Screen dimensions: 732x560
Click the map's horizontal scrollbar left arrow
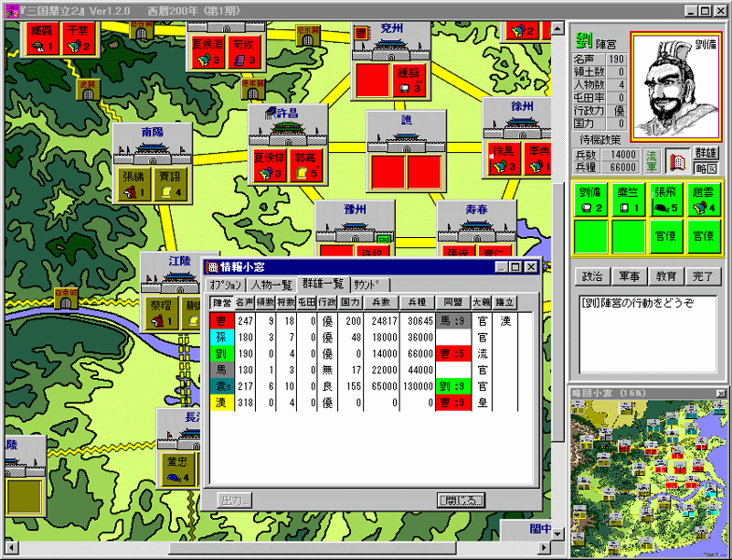tap(11, 547)
